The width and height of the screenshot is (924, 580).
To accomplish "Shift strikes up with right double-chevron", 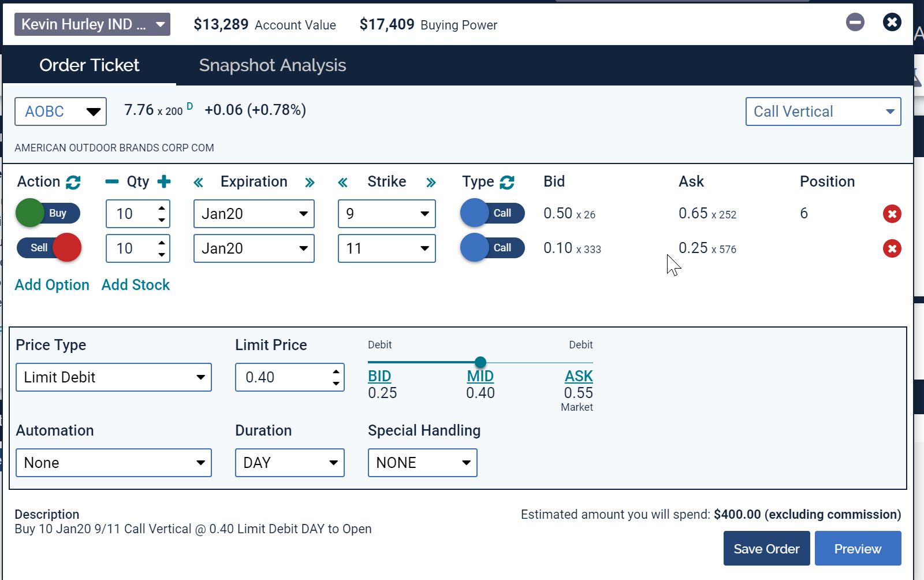I will pos(431,183).
